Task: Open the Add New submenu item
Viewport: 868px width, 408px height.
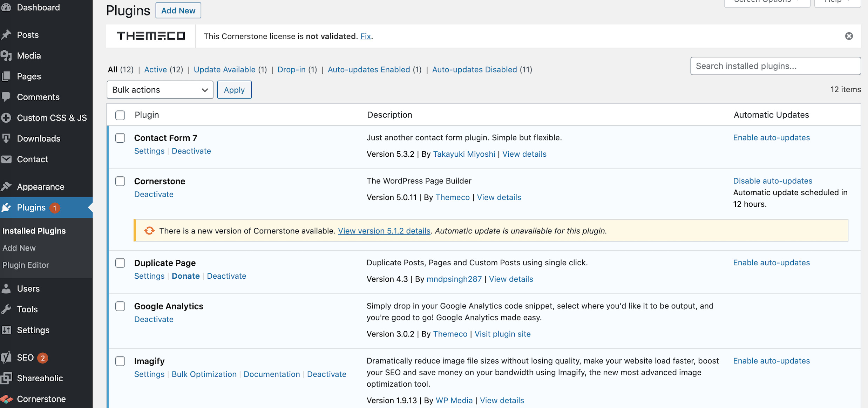Action: (19, 248)
